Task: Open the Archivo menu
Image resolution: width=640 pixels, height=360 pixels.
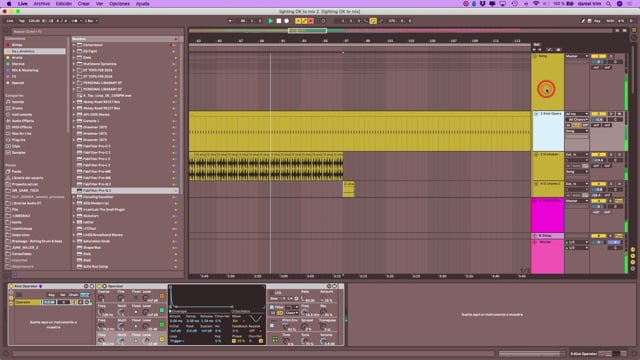Action: pyautogui.click(x=42, y=4)
